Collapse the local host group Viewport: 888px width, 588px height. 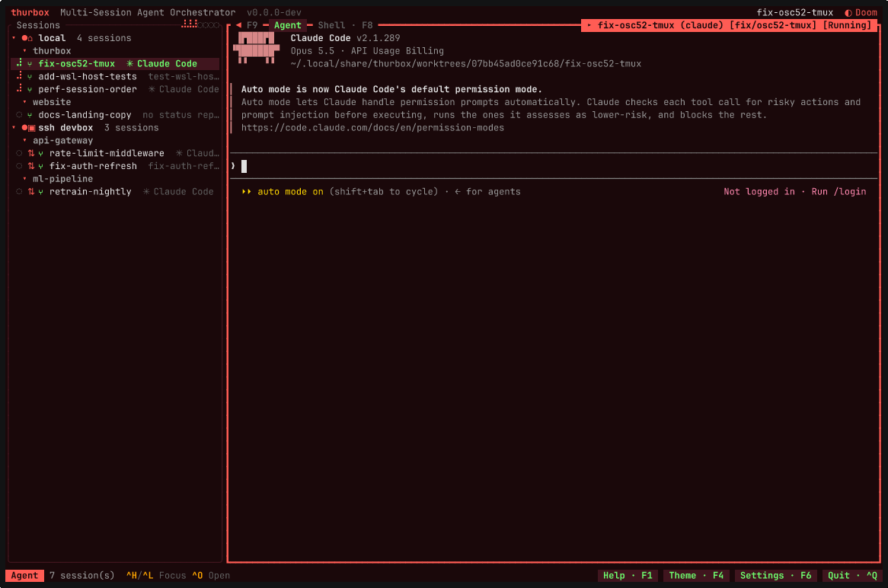(x=14, y=39)
